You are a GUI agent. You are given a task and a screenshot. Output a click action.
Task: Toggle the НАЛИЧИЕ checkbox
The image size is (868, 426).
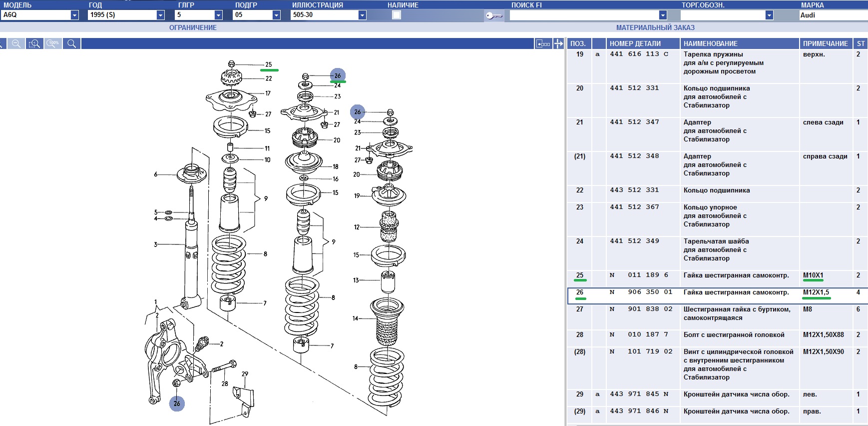pos(396,15)
